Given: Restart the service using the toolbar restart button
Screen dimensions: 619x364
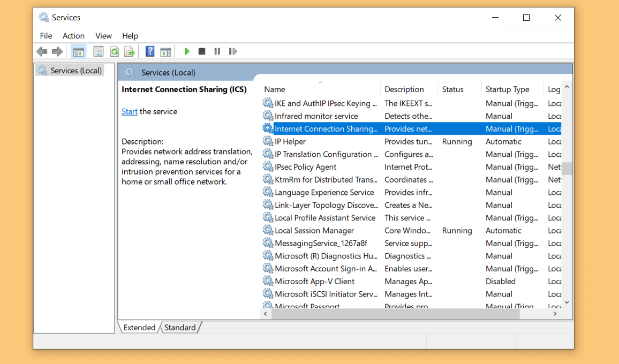Looking at the screenshot, I should coord(233,51).
